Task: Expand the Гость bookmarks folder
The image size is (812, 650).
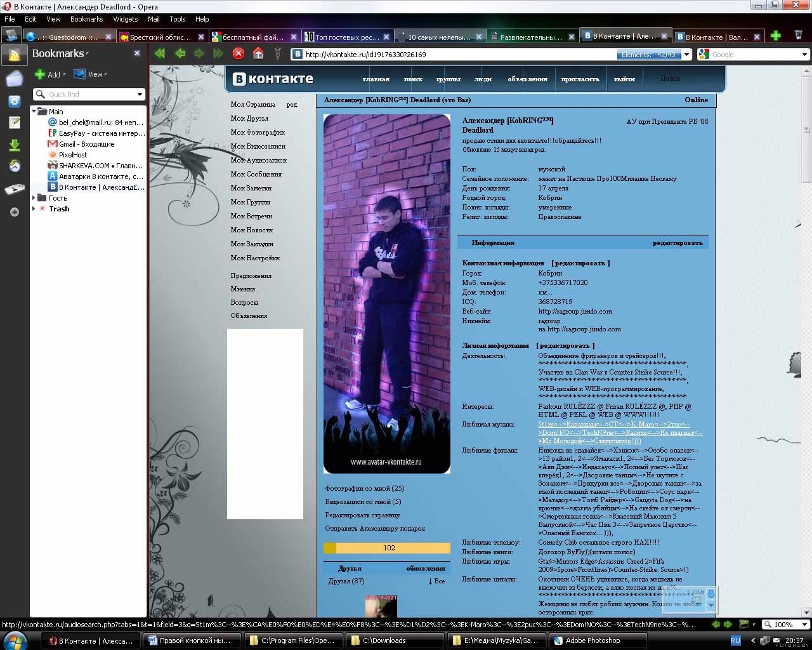Action: click(34, 197)
